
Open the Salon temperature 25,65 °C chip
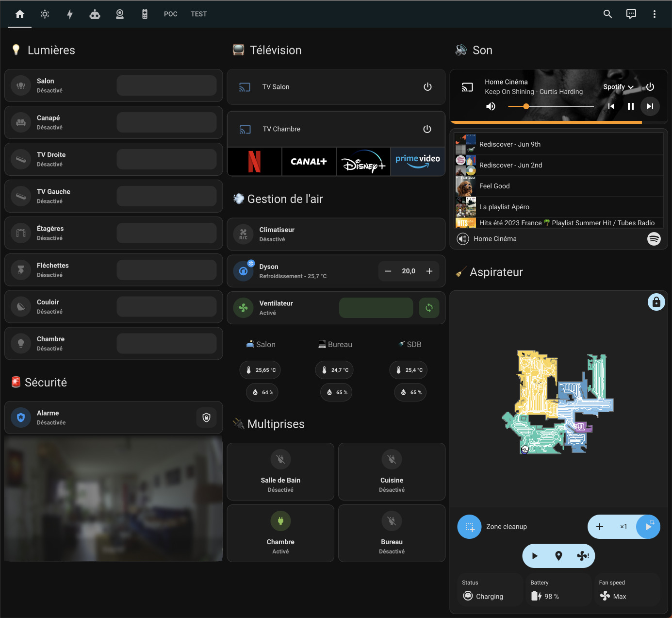260,370
